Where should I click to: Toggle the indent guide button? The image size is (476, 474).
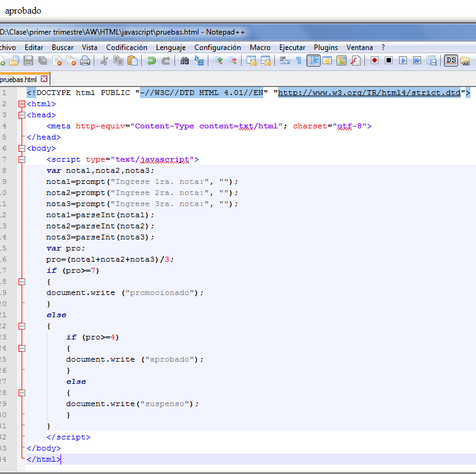point(313,60)
